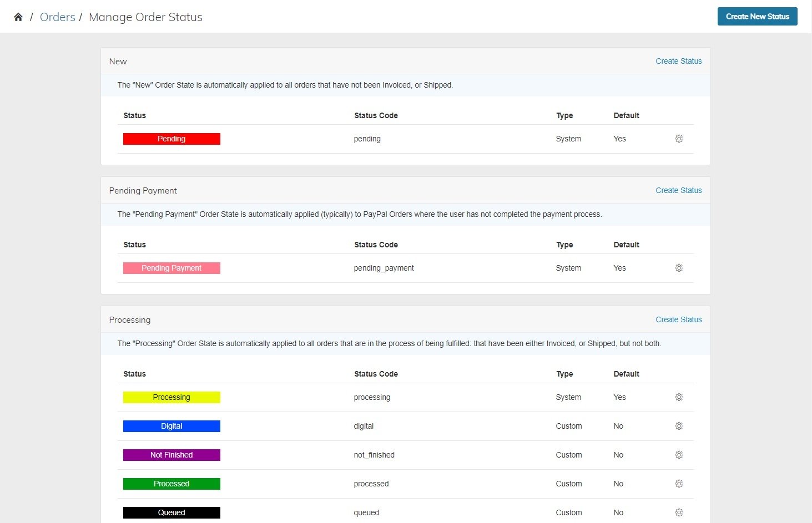Click the Status Code column header in New panel

pyautogui.click(x=376, y=115)
